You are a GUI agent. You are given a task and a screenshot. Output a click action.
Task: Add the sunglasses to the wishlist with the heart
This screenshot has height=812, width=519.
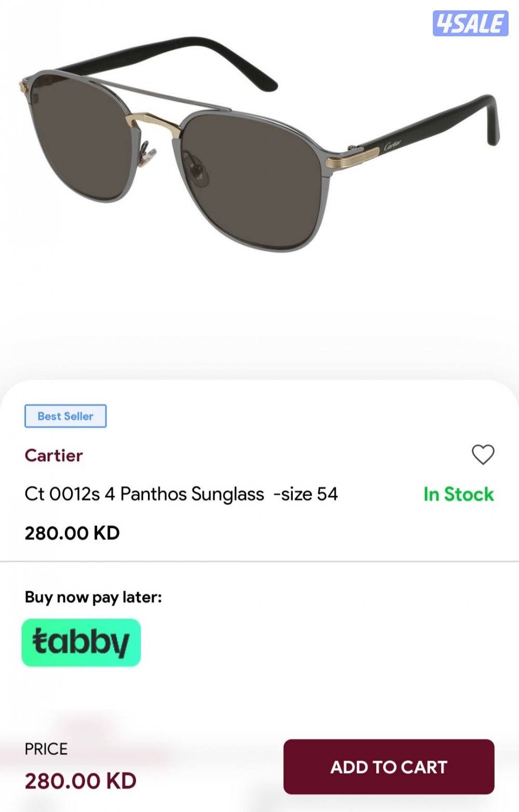point(483,455)
